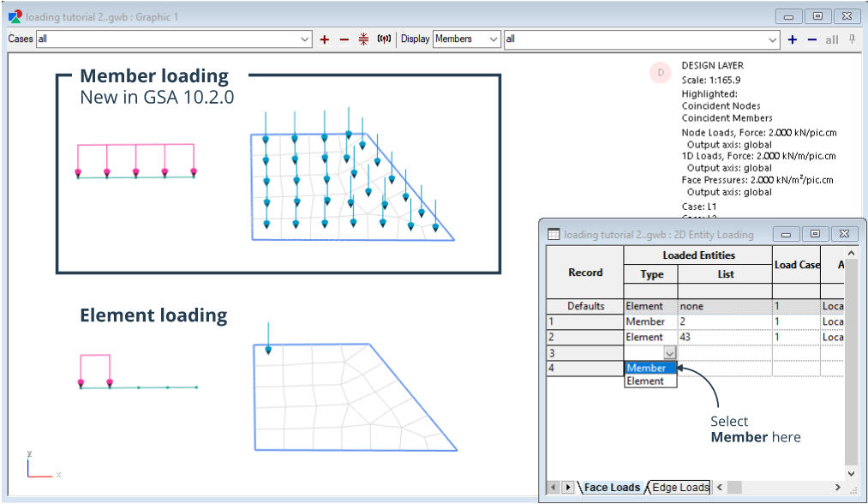Click the red plus icon beside Cases

tap(325, 39)
